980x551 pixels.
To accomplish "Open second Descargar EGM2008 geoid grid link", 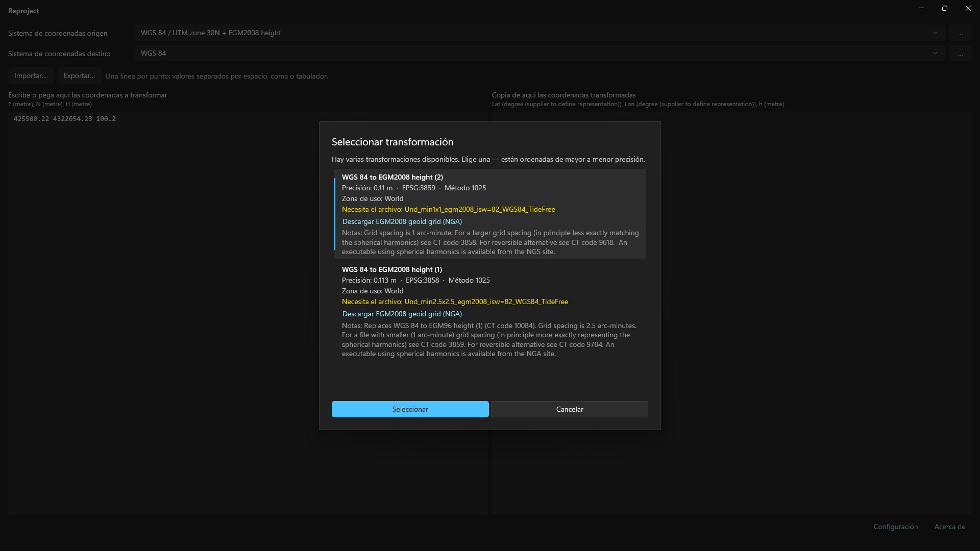I will 402,314.
